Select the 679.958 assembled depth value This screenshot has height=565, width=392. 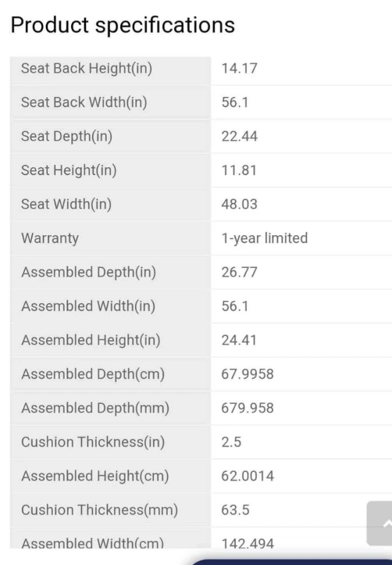248,408
